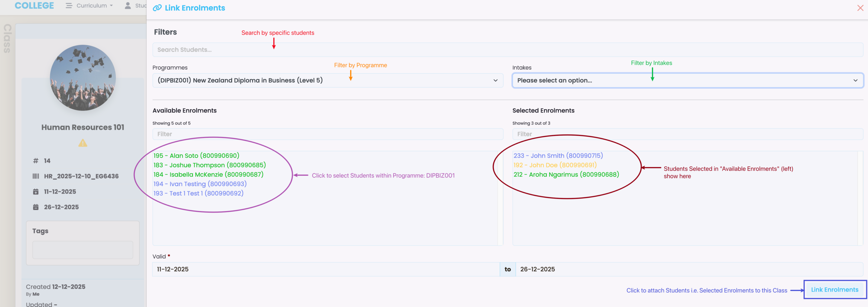Click John Smith in Selected Enrolments

pyautogui.click(x=558, y=156)
